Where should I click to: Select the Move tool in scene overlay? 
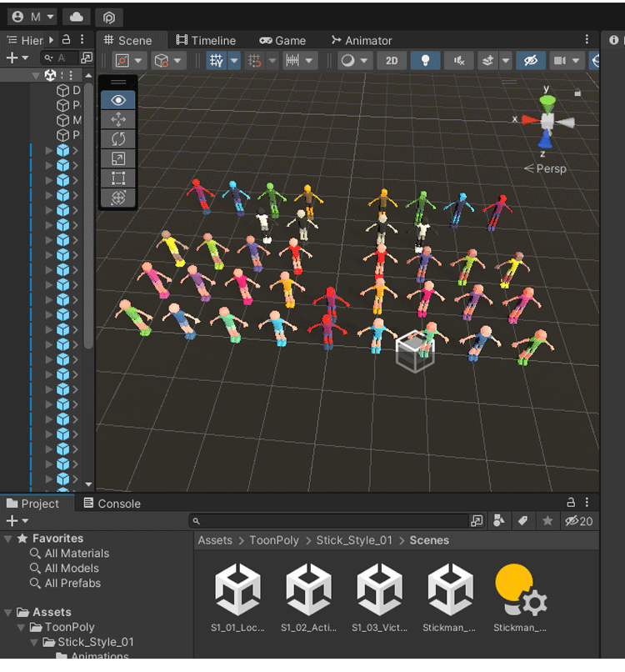point(117,120)
